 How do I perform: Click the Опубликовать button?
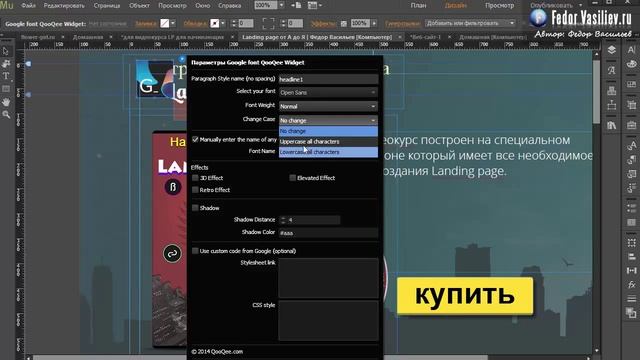coord(551,5)
